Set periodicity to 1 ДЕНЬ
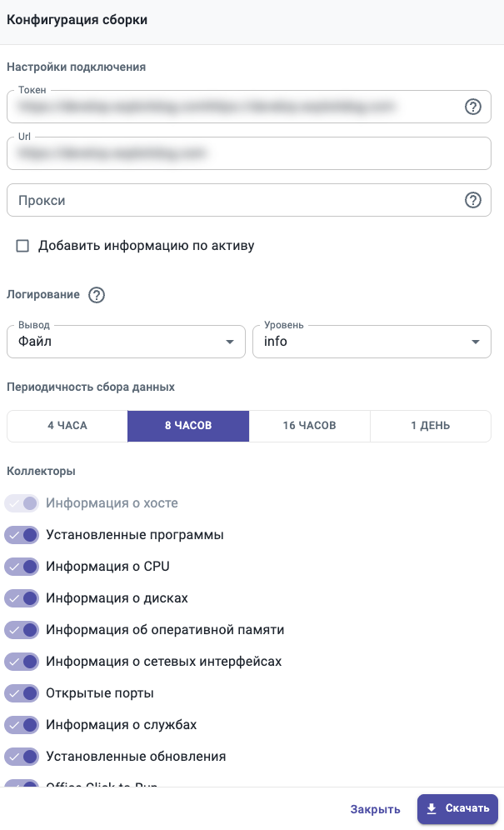Image resolution: width=504 pixels, height=830 pixels. click(x=430, y=426)
